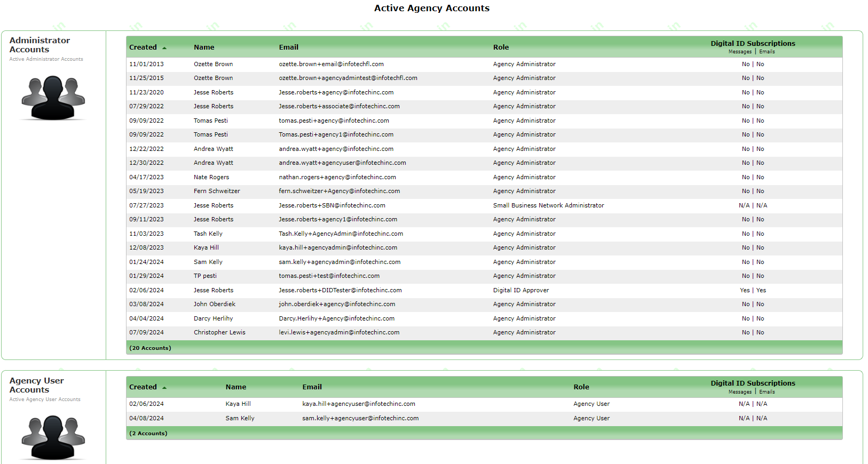This screenshot has height=464, width=868.
Task: Click the Administrator Accounts heading
Action: pos(40,45)
